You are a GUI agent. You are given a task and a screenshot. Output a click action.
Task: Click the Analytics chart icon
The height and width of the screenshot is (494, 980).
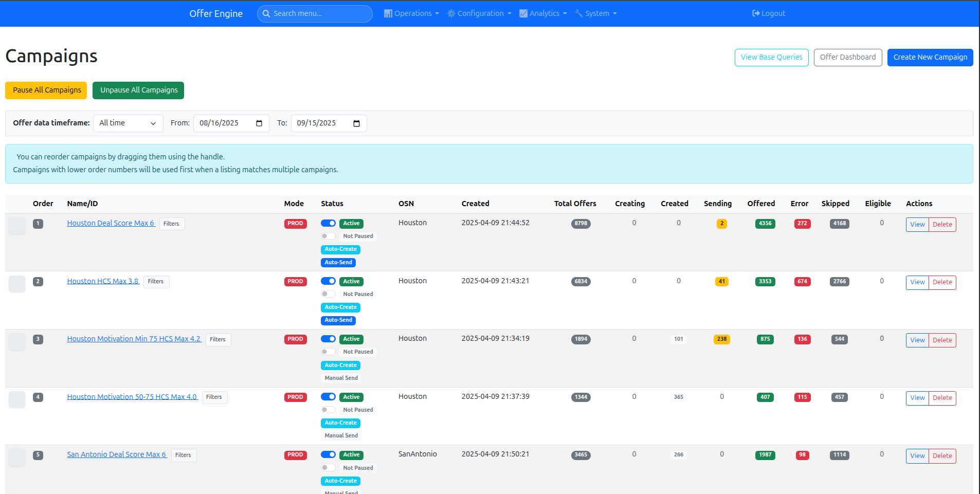coord(523,13)
